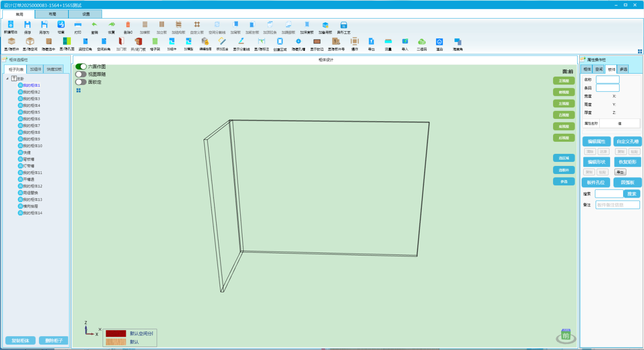The height and width of the screenshot is (350, 644).
Task: Switch to the 空间 properties tab
Action: tap(599, 69)
